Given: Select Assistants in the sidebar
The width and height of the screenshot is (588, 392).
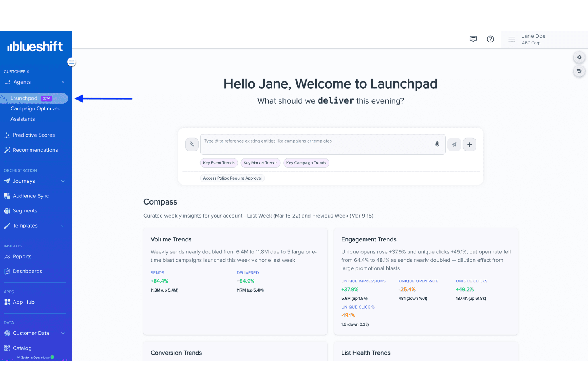Looking at the screenshot, I should tap(22, 119).
